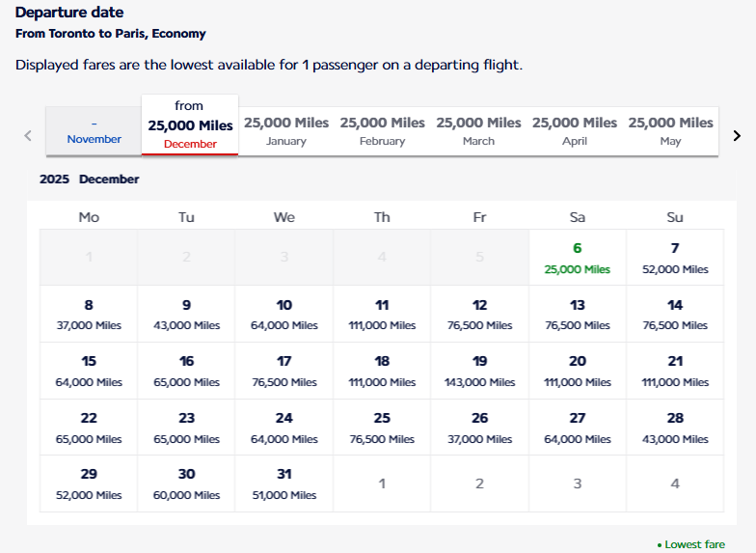Click the next months right arrow
The height and width of the screenshot is (553, 756).
pyautogui.click(x=737, y=135)
